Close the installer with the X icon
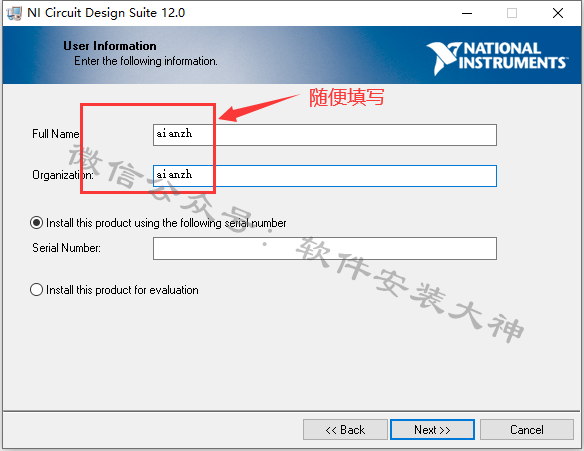 [558, 13]
